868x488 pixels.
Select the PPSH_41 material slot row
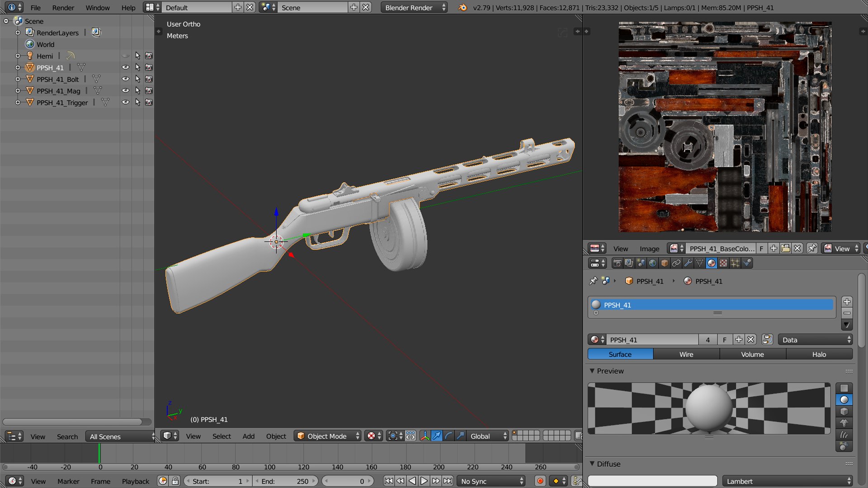pyautogui.click(x=712, y=305)
